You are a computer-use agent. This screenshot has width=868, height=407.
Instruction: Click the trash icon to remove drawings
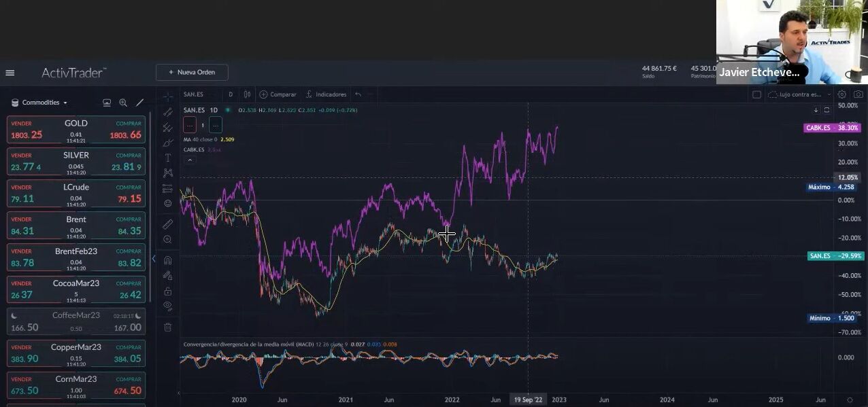[167, 327]
